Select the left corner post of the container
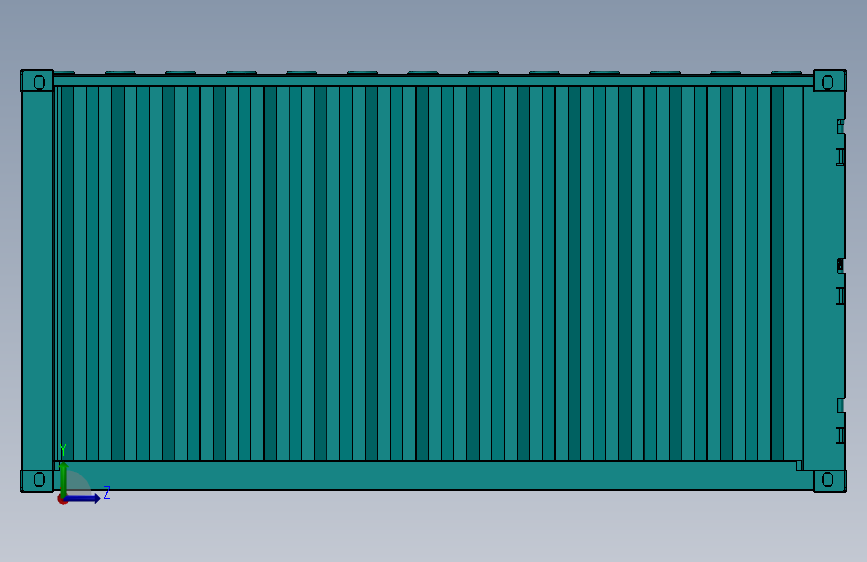The image size is (867, 562). (x=37, y=280)
